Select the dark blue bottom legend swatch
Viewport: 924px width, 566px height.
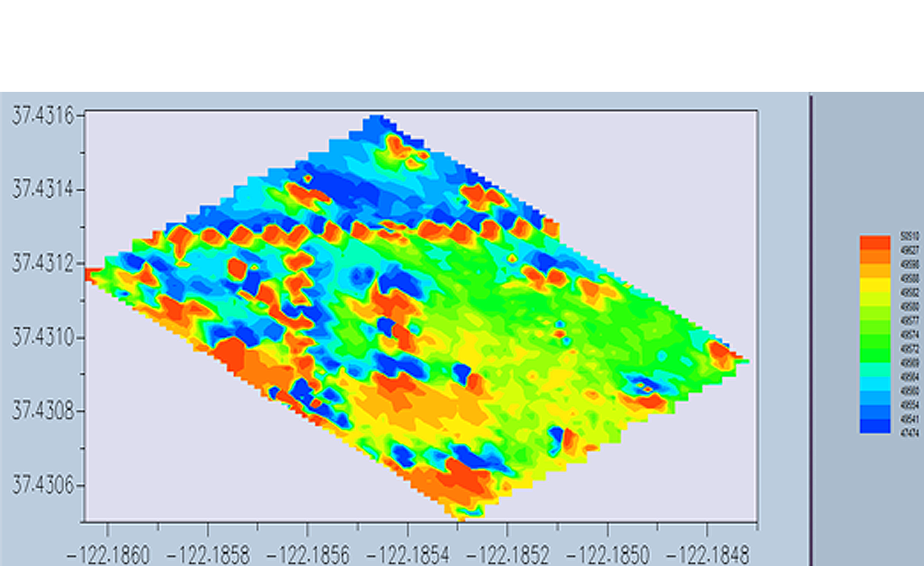[874, 427]
